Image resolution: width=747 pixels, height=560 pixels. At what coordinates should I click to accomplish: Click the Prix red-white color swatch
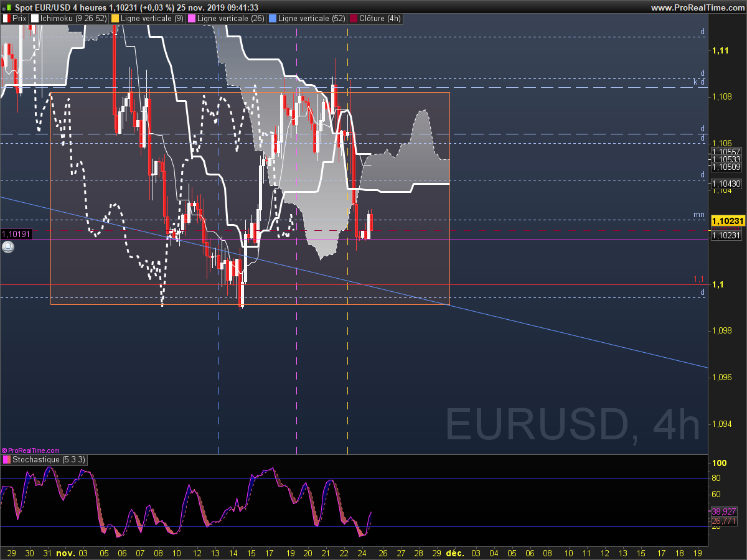click(7, 19)
